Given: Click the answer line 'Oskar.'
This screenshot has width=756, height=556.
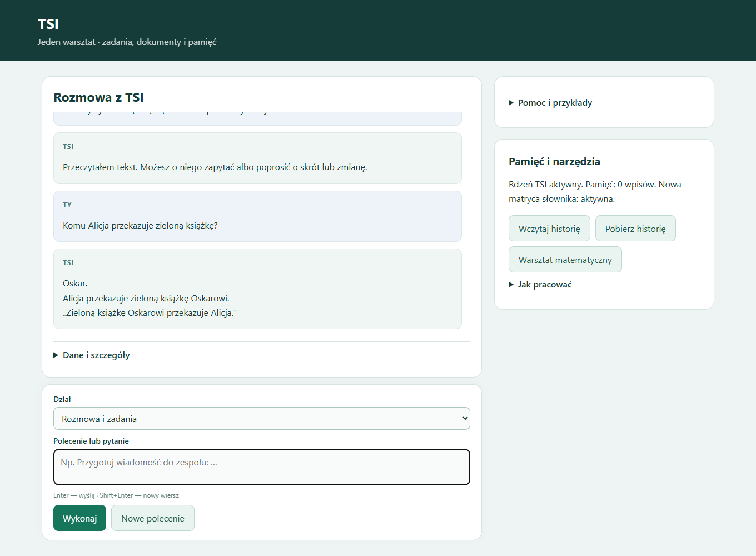Looking at the screenshot, I should click(75, 284).
